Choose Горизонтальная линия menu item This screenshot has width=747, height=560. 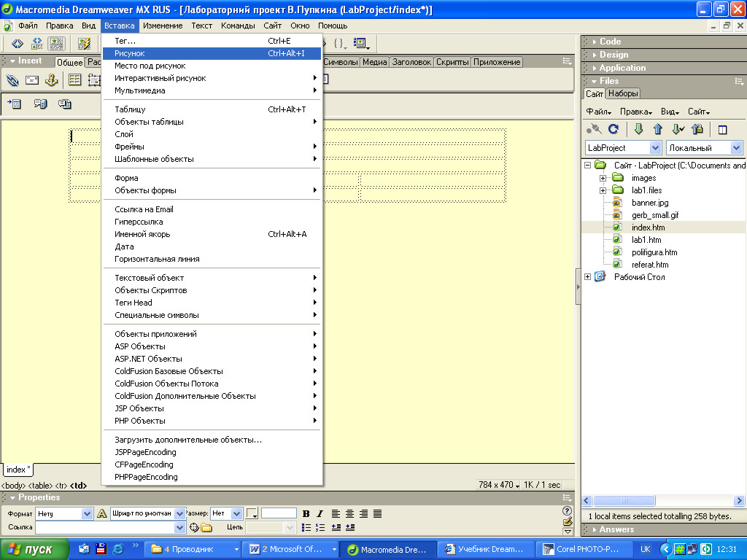coord(212,259)
